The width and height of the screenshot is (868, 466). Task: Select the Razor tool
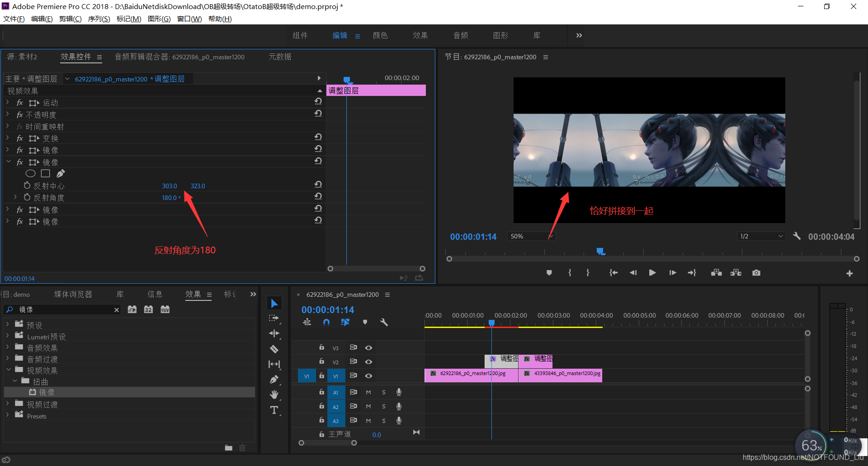click(274, 349)
